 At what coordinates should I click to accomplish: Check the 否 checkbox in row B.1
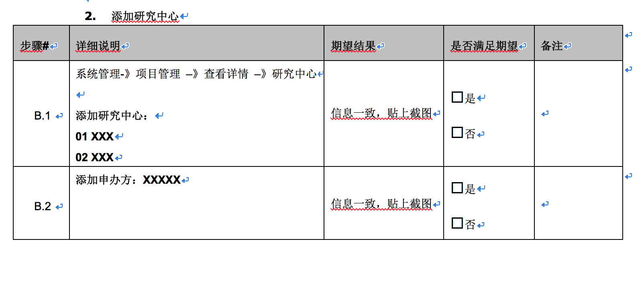[x=457, y=132]
